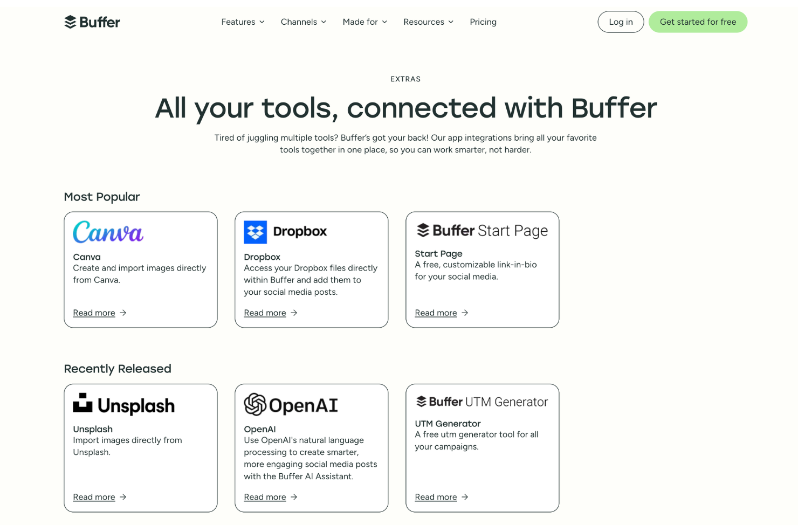Read more about the Dropbox integration
Screen dimensions: 798x532
(x=265, y=313)
